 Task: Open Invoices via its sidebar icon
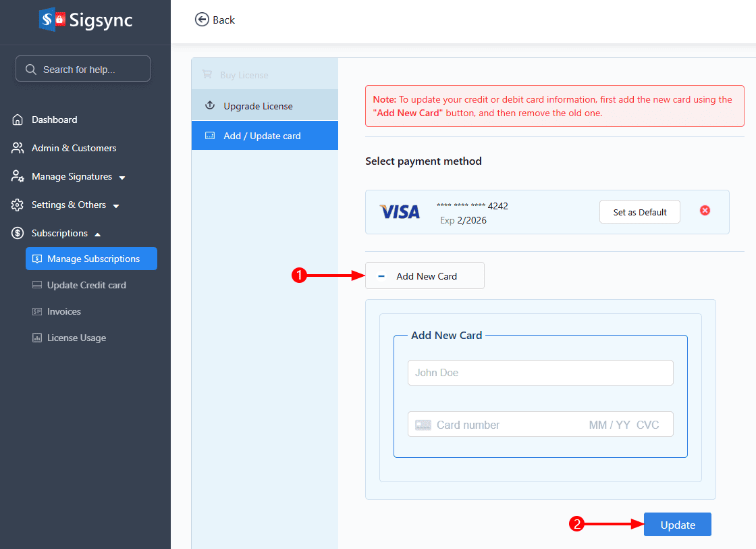pyautogui.click(x=37, y=311)
